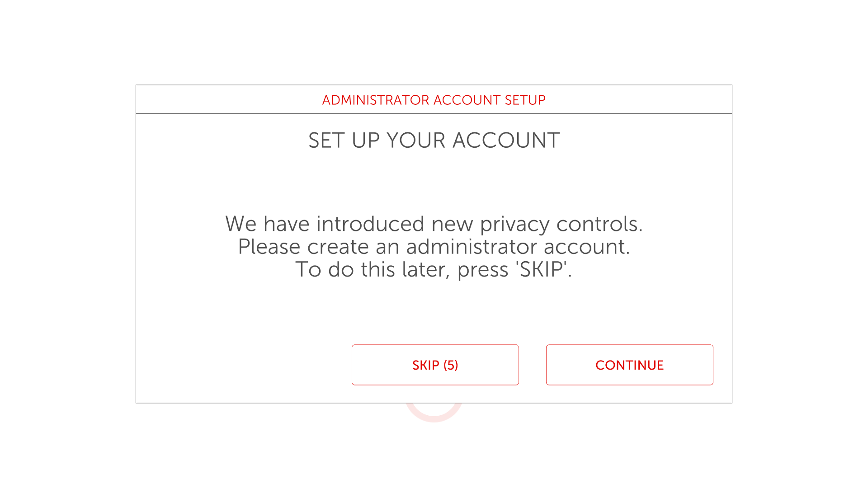Viewport: 868px width, 488px height.
Task: Click the word 'YOUR' in the large heading
Action: 416,141
